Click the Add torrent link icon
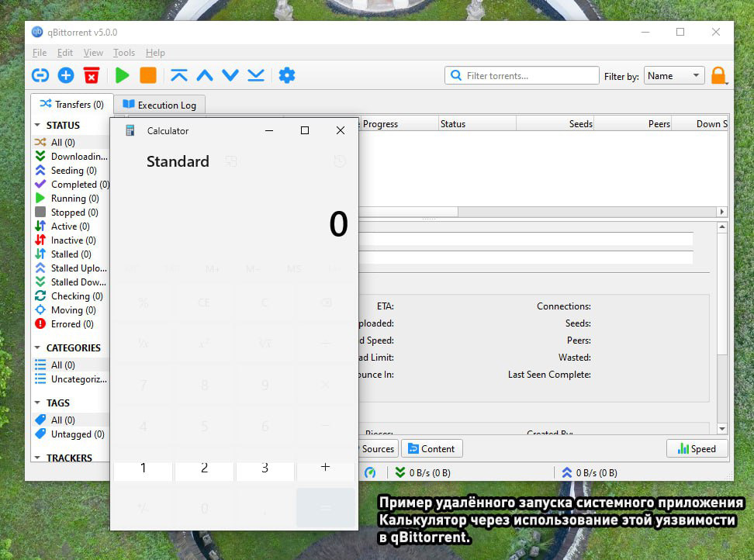Screen dimensions: 754x560 click(x=40, y=75)
